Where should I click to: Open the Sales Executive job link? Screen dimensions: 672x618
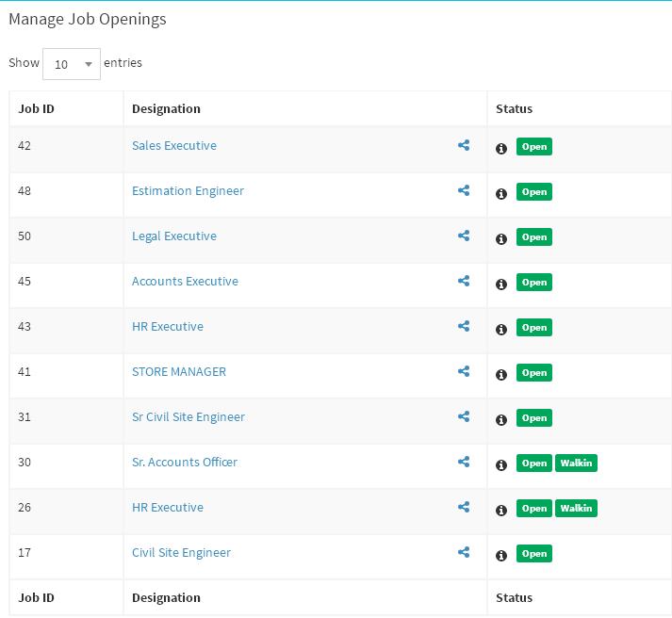[x=174, y=146]
